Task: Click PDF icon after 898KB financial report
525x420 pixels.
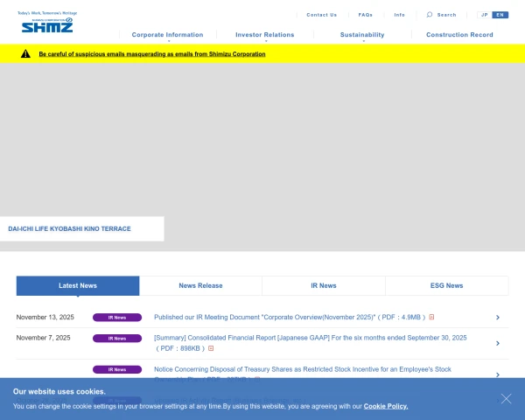Action: 211,348
